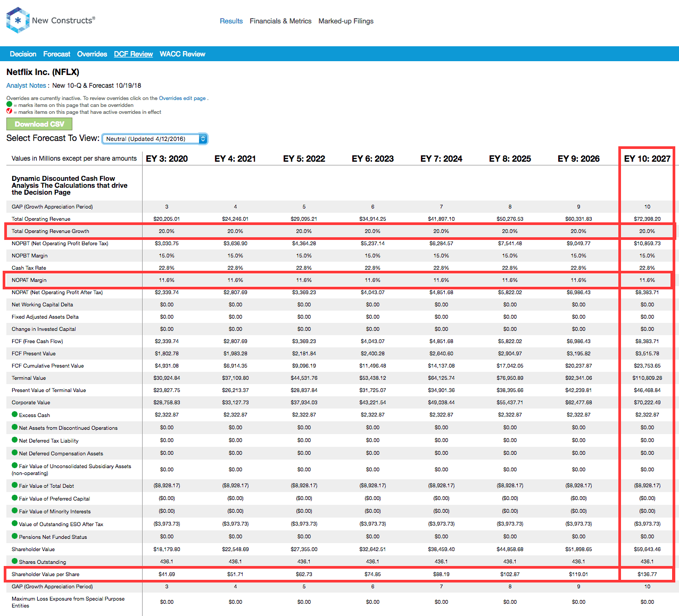The image size is (679, 616).
Task: Click the FCF (Free Cash Flow) row label
Action: tap(37, 342)
